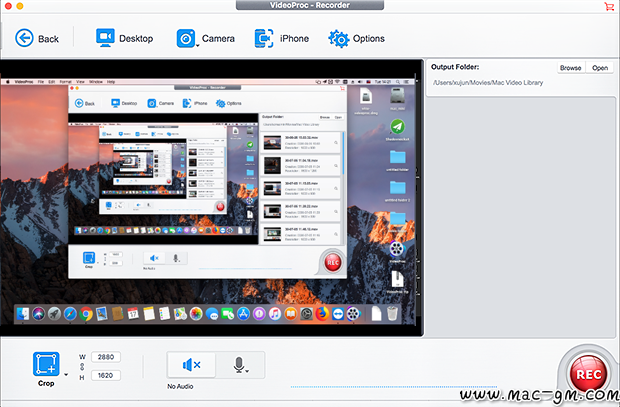Image resolution: width=620 pixels, height=407 pixels.
Task: Open the shopping cart icon
Action: (609, 6)
